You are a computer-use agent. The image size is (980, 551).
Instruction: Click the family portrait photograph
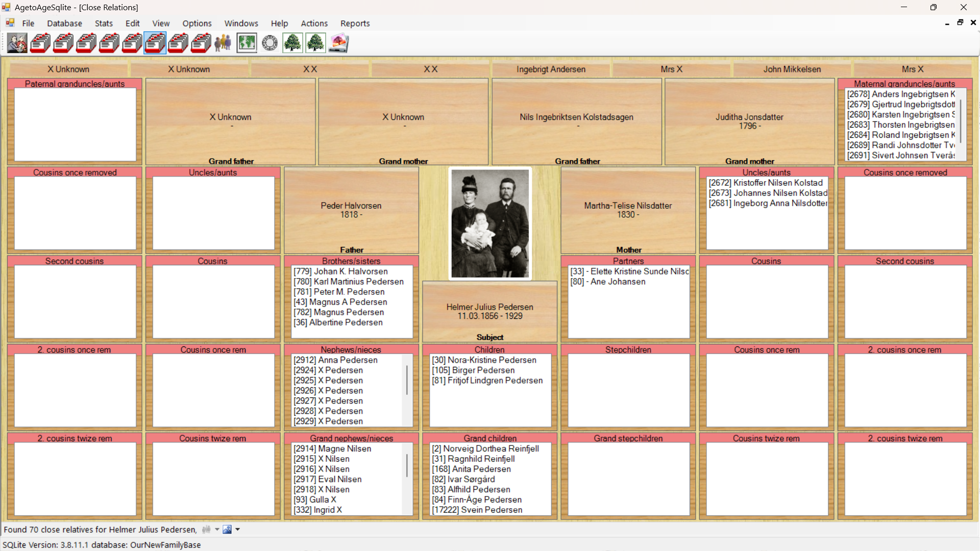click(x=490, y=223)
